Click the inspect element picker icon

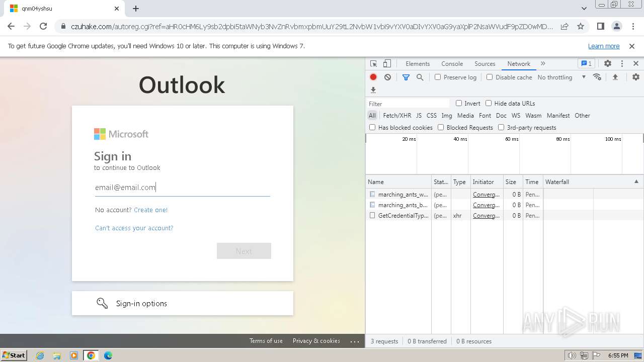[373, 64]
